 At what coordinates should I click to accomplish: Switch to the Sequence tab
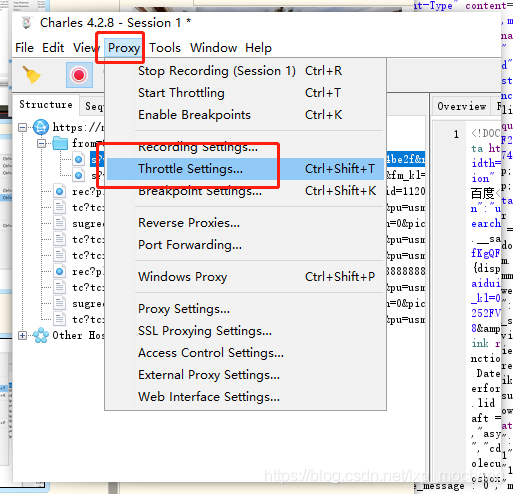tap(93, 106)
